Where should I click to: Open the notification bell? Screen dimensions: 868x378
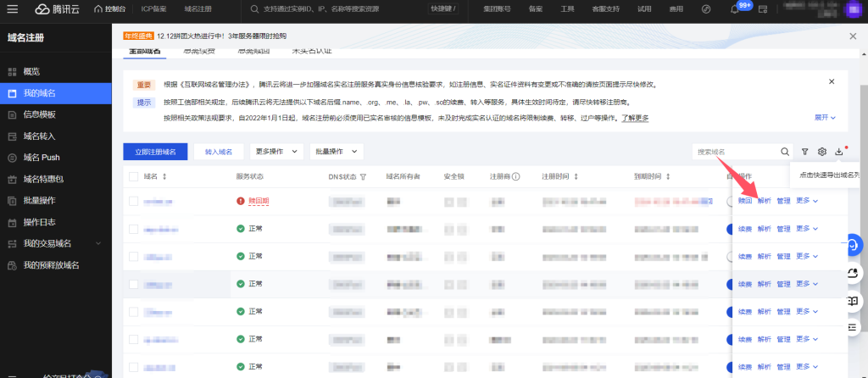735,9
